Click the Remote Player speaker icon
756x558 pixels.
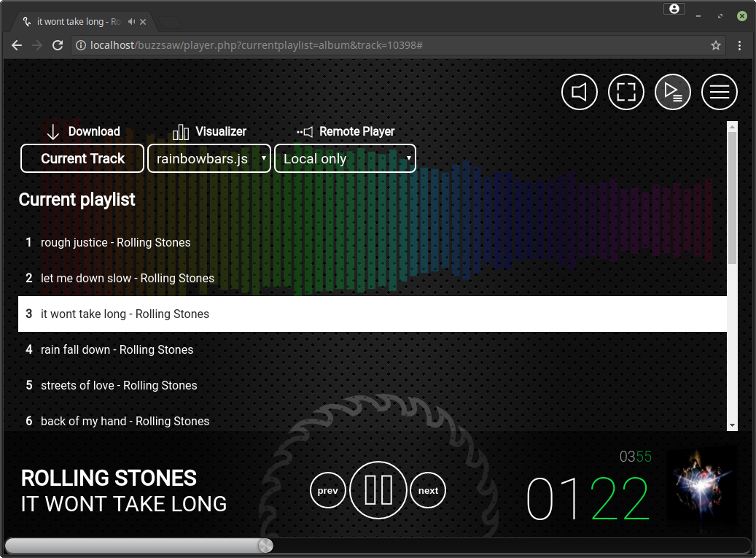pos(305,132)
